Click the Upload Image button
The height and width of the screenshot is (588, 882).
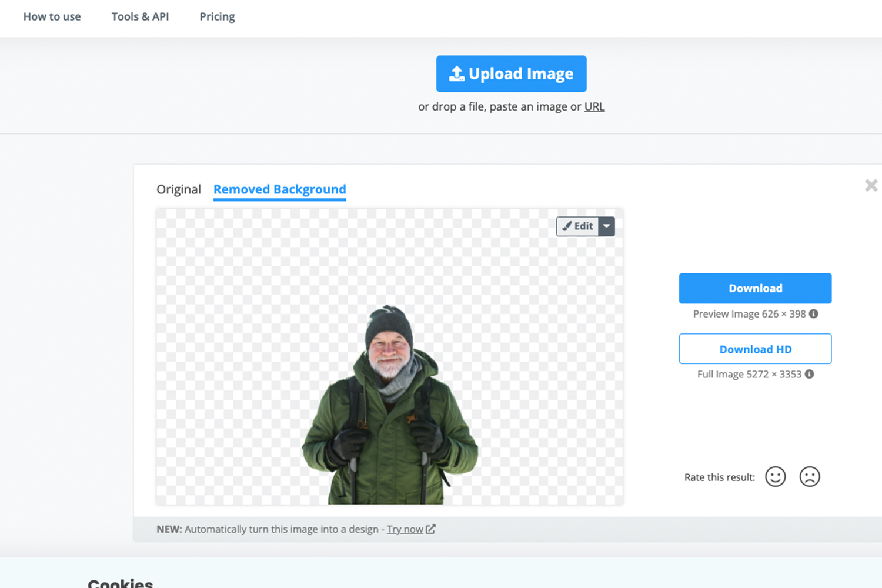(511, 73)
